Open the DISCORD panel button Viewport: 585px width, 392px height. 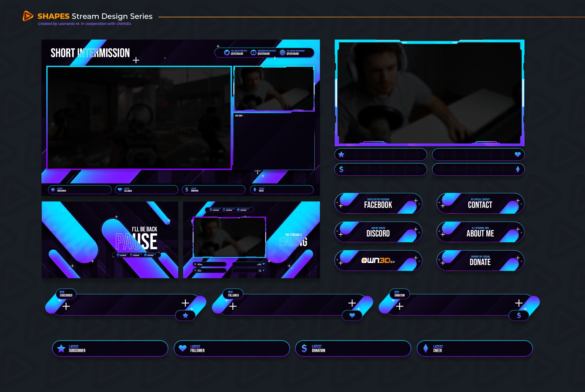coord(378,232)
